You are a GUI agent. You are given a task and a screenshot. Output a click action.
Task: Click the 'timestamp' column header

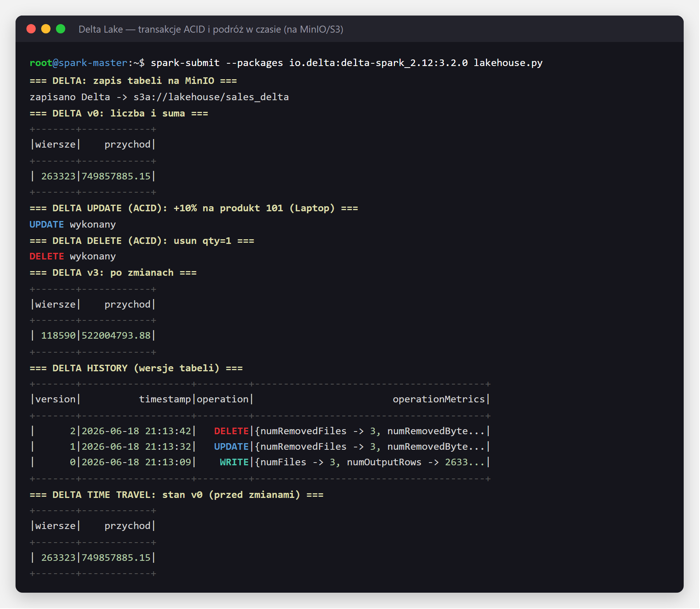click(x=165, y=399)
